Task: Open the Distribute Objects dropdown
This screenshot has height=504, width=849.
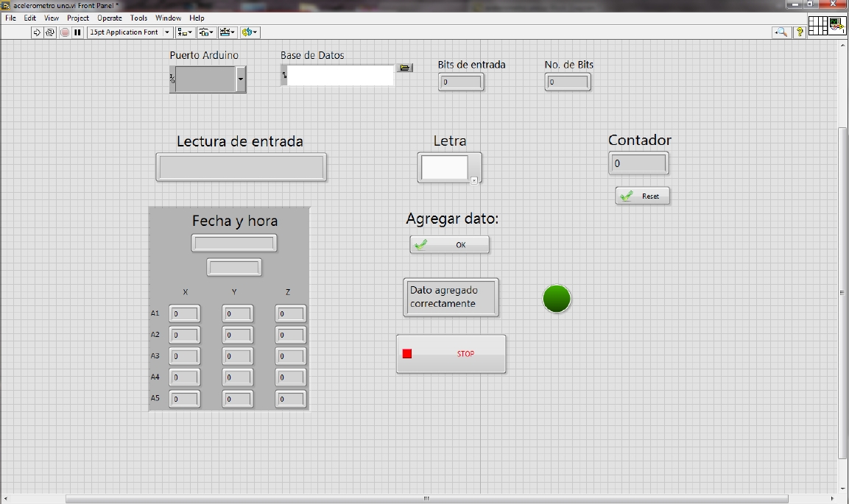Action: tap(206, 32)
